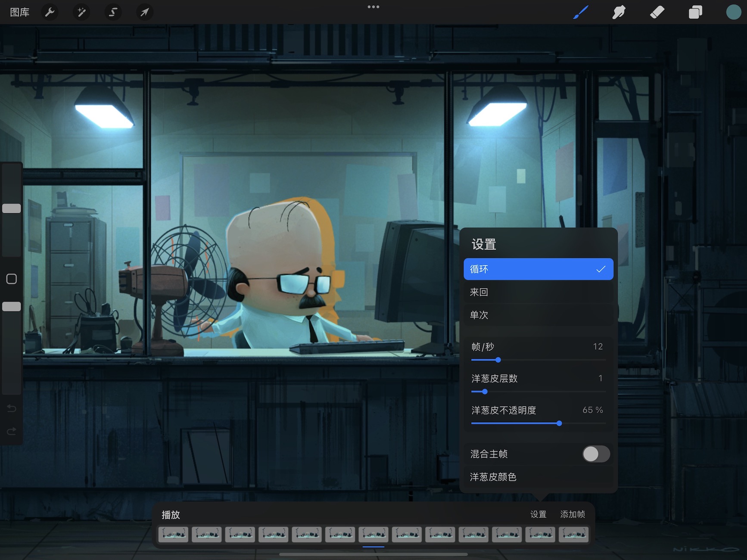Choose 循环 loop playback mode
The height and width of the screenshot is (560, 747).
[538, 269]
